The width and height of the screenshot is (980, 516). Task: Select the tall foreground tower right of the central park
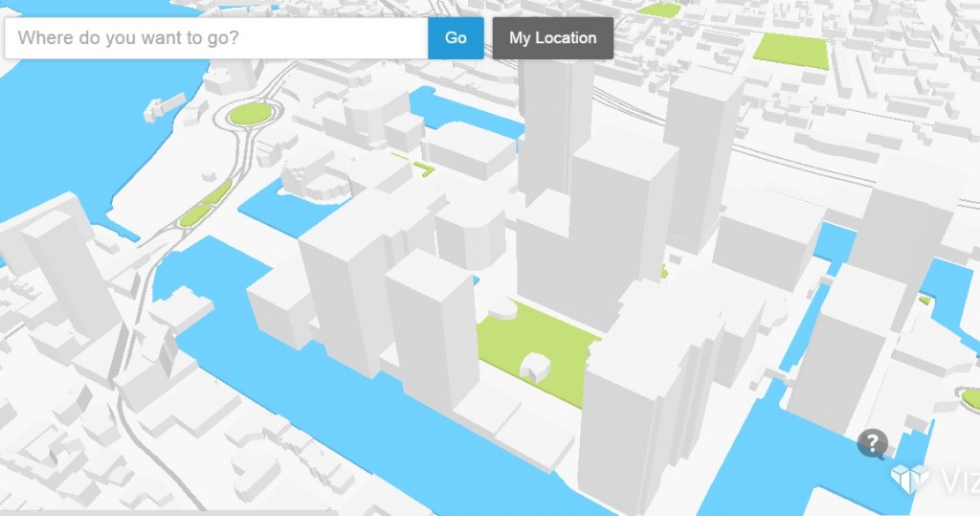coord(636,412)
